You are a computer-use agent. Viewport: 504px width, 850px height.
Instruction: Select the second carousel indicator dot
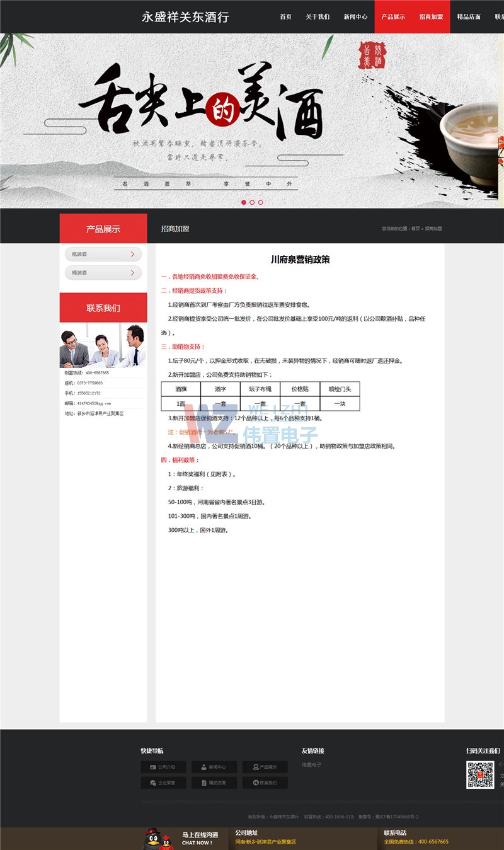pyautogui.click(x=252, y=203)
